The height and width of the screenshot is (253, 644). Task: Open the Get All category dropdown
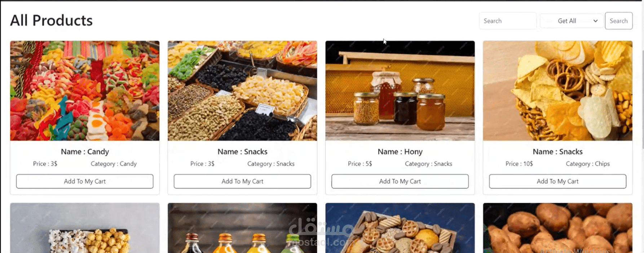pyautogui.click(x=572, y=21)
